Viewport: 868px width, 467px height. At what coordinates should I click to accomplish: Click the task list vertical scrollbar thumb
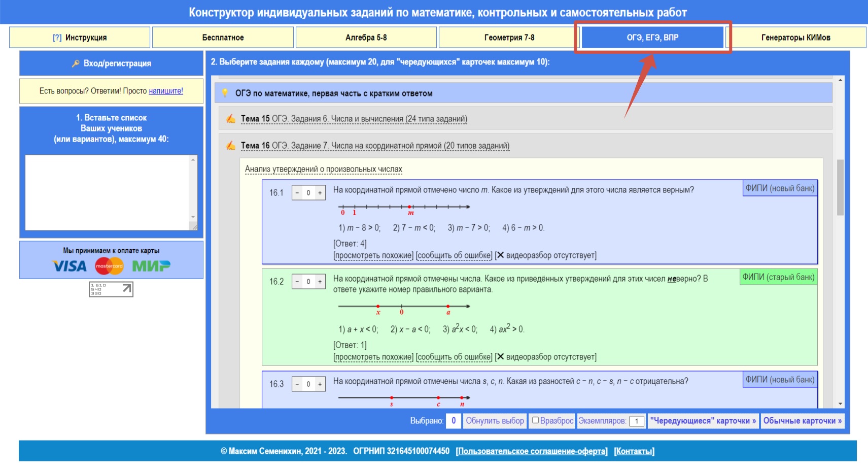(x=840, y=188)
